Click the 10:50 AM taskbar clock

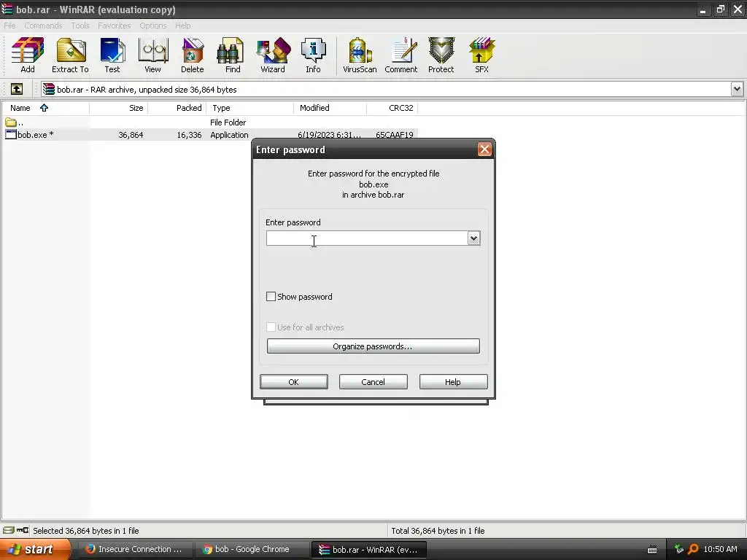click(x=720, y=549)
